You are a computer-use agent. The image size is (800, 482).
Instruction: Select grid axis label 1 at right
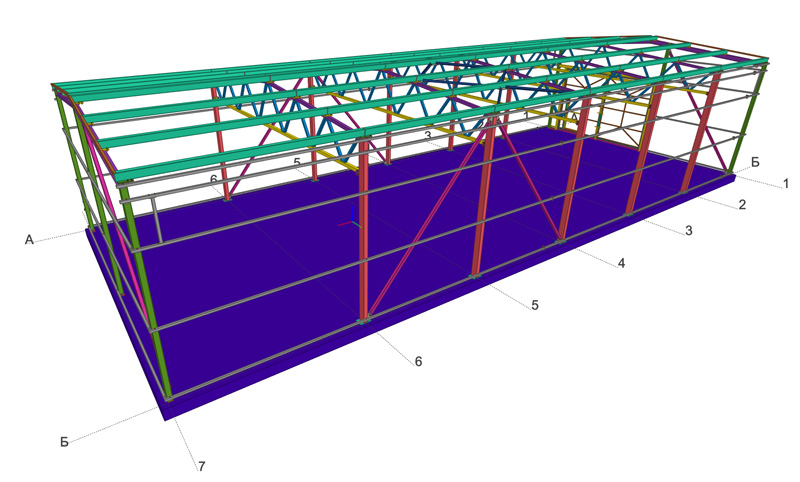[x=786, y=183]
